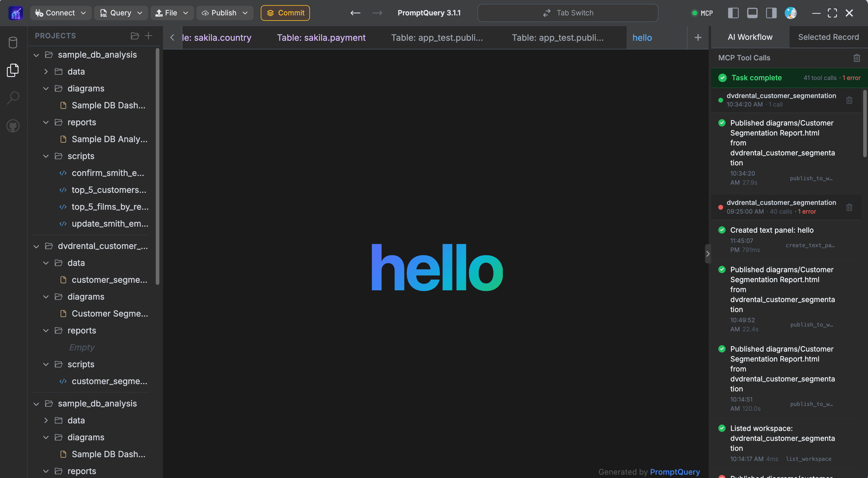Collapse the right panel with arrow handle
Viewport: 868px width, 478px height.
pyautogui.click(x=708, y=254)
